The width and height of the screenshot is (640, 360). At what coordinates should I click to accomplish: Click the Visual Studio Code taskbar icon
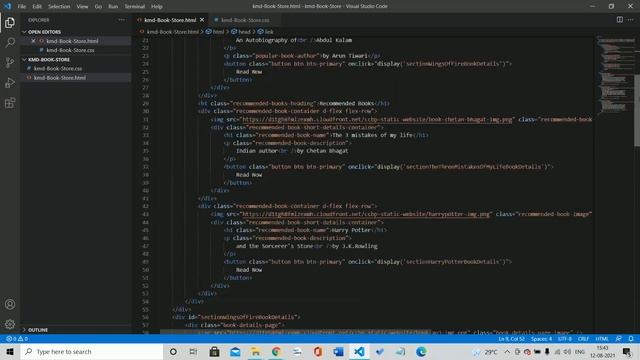(359, 351)
